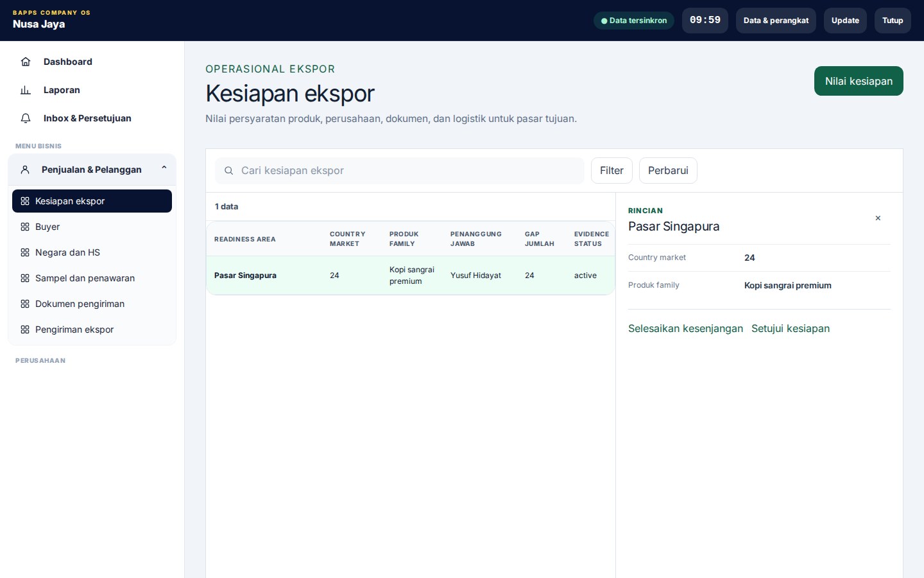Open Dokumen pengiriman page

pyautogui.click(x=92, y=304)
